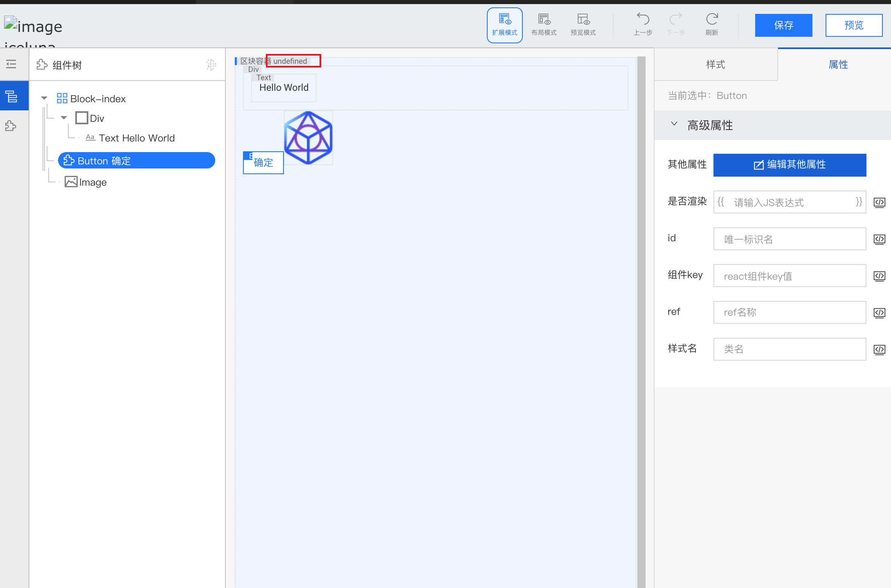
Task: Toggle code editor for the id field
Action: pos(879,239)
